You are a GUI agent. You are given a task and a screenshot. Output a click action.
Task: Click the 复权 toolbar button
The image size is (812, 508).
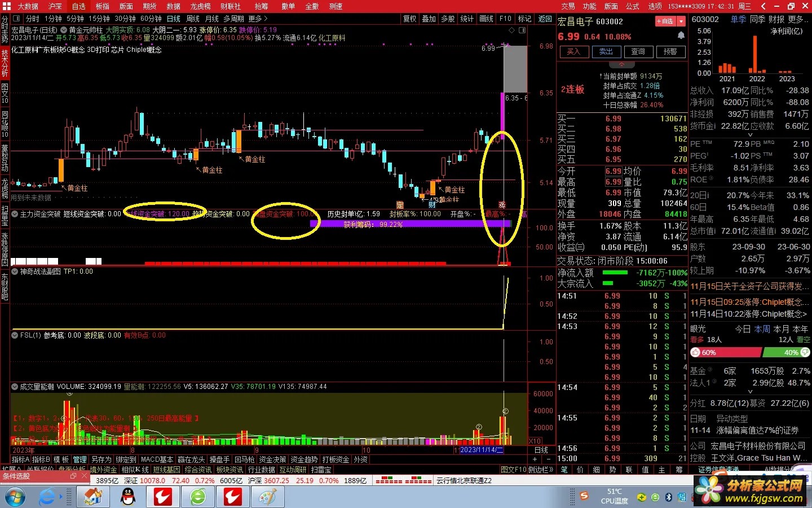410,19
